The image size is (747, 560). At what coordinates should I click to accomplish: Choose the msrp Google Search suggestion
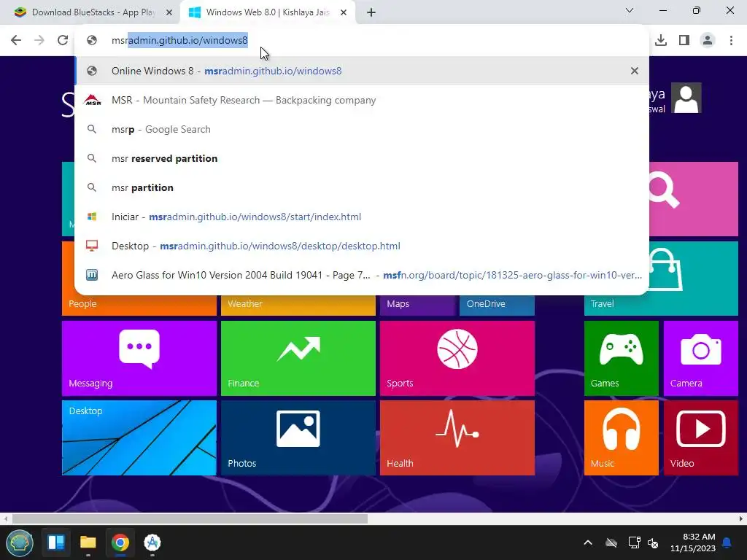pyautogui.click(x=362, y=129)
